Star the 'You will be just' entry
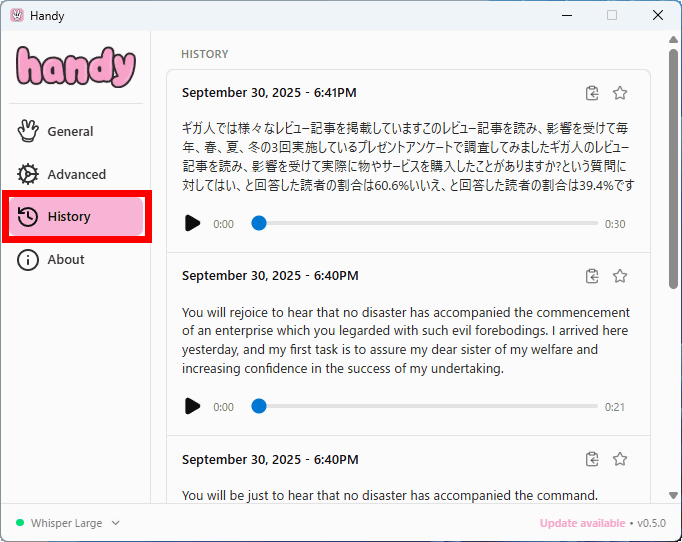 tap(620, 459)
